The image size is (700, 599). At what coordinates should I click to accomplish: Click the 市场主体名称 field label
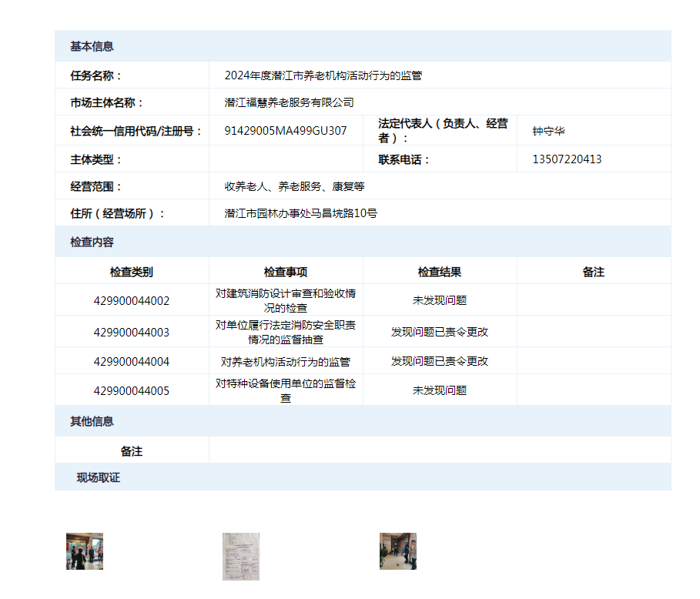[106, 102]
